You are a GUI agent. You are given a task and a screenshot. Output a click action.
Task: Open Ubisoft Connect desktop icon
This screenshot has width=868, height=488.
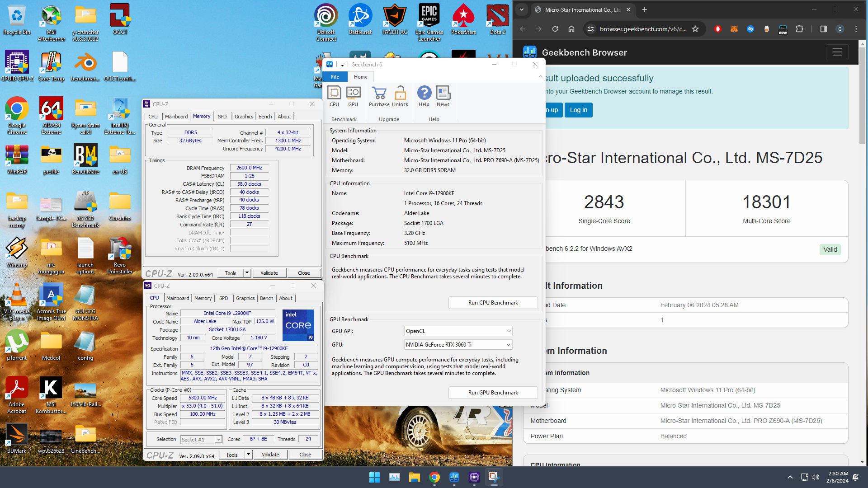[326, 23]
